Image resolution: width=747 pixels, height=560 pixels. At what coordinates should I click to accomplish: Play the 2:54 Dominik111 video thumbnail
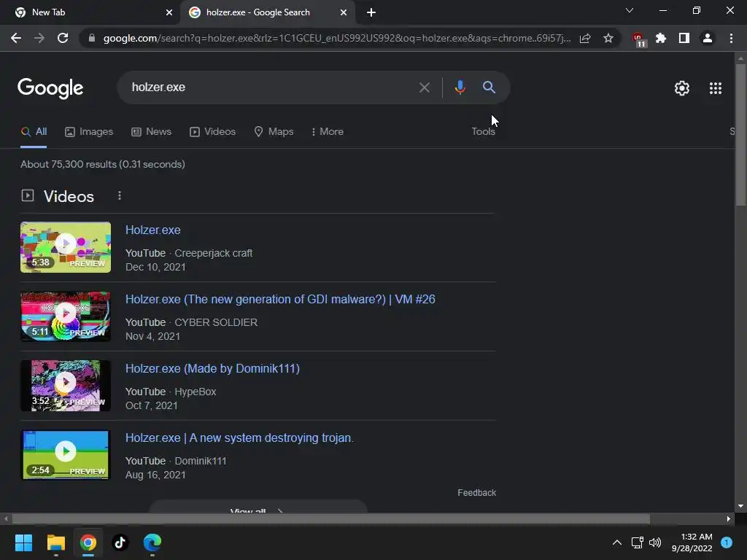tap(66, 455)
